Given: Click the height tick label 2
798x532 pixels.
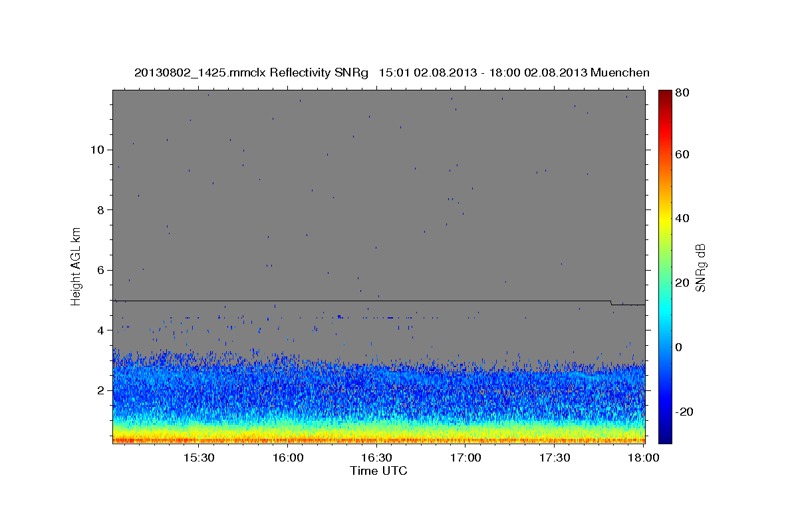Looking at the screenshot, I should pyautogui.click(x=100, y=390).
